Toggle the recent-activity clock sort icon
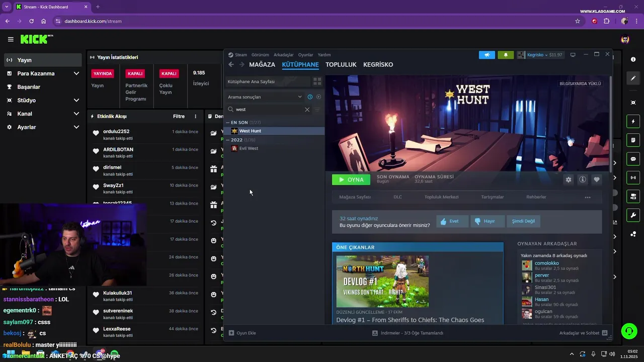 click(x=310, y=97)
